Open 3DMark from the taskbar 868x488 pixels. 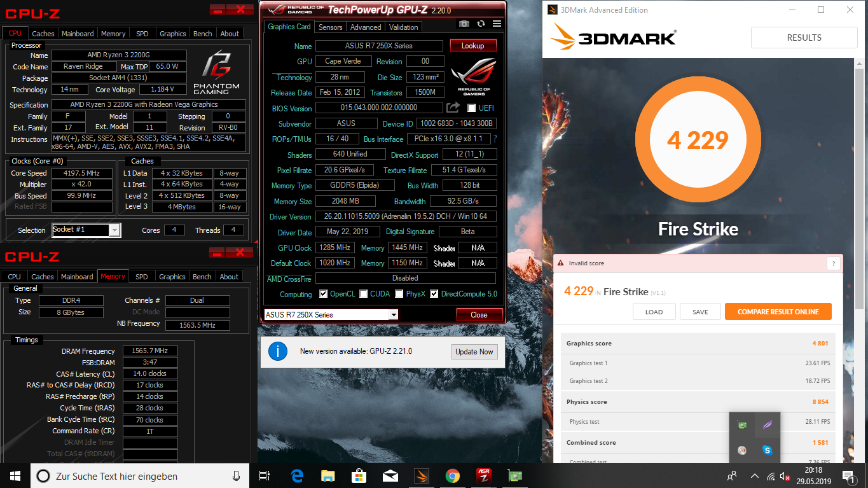[x=422, y=476]
